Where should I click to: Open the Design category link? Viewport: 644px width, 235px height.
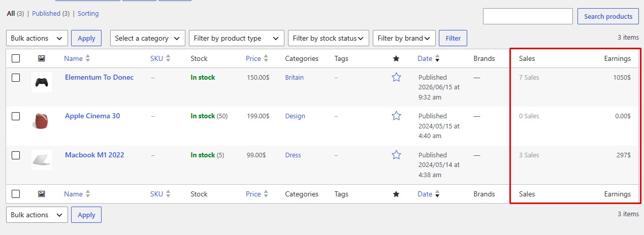[295, 116]
